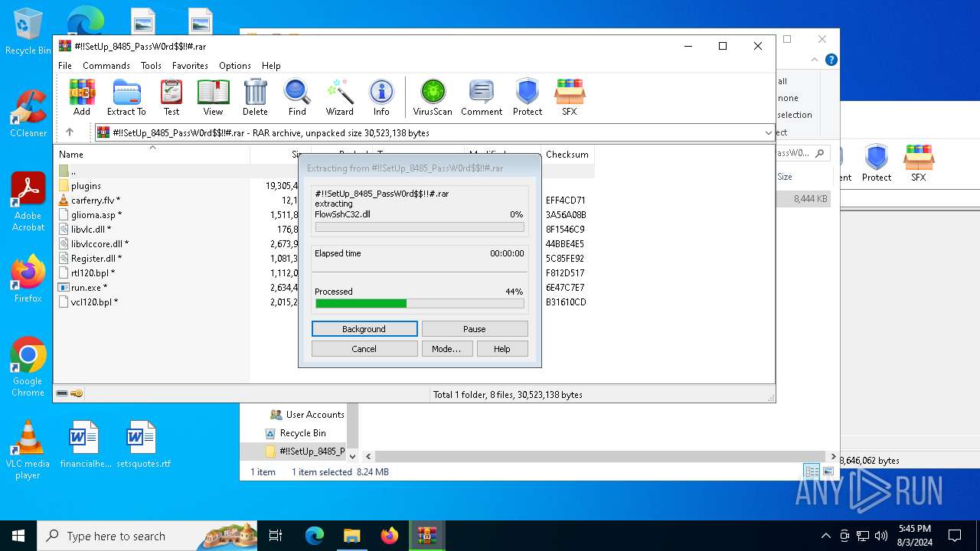980x551 pixels.
Task: Open the Options menu
Action: click(235, 66)
